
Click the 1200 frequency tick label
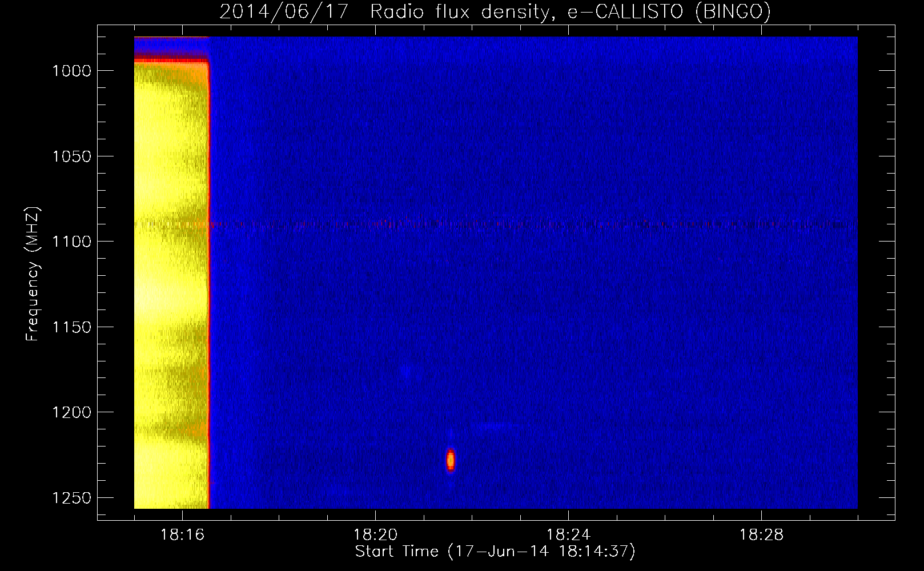click(x=72, y=412)
